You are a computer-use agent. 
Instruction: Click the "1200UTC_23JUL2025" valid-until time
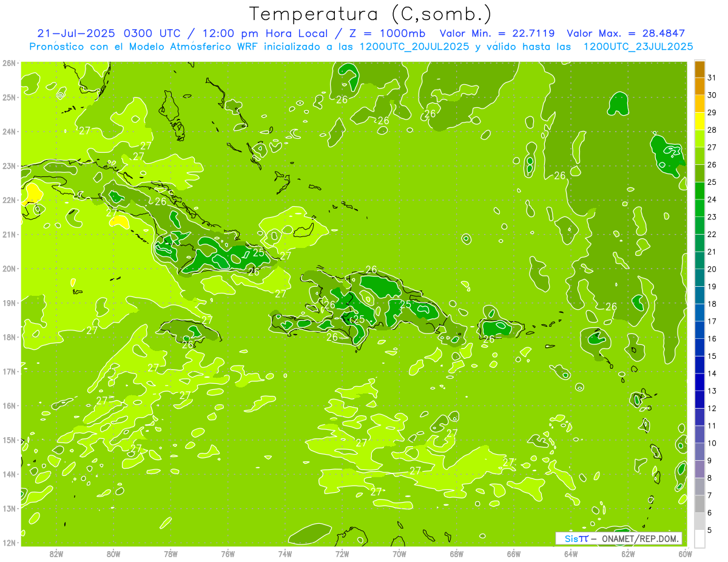[638, 47]
